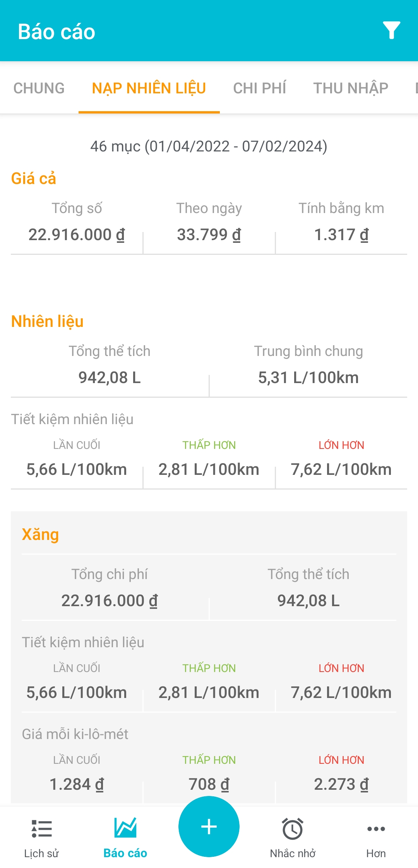
Task: Open the Nhắc nhở alarm clock icon
Action: pos(293,828)
